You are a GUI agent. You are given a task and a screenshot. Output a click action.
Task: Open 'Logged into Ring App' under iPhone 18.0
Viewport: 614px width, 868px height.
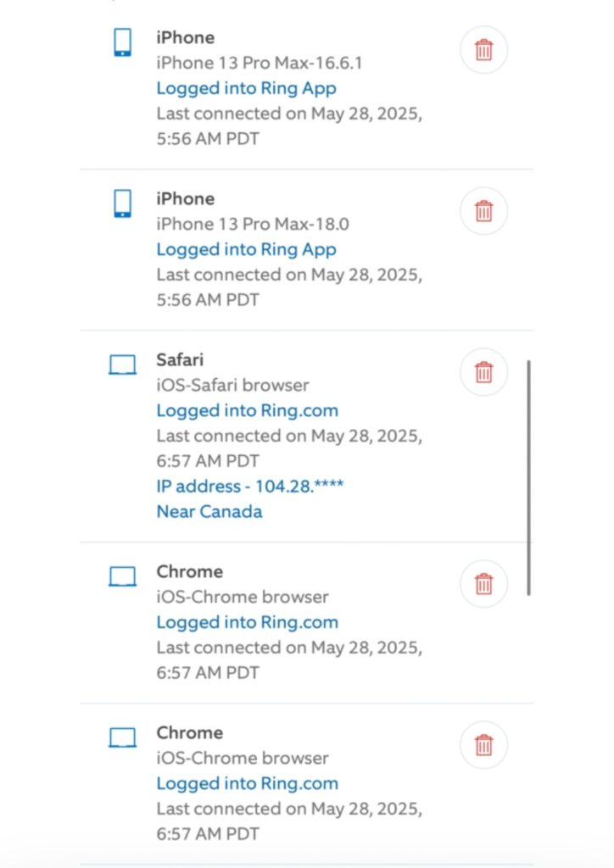[x=246, y=249]
